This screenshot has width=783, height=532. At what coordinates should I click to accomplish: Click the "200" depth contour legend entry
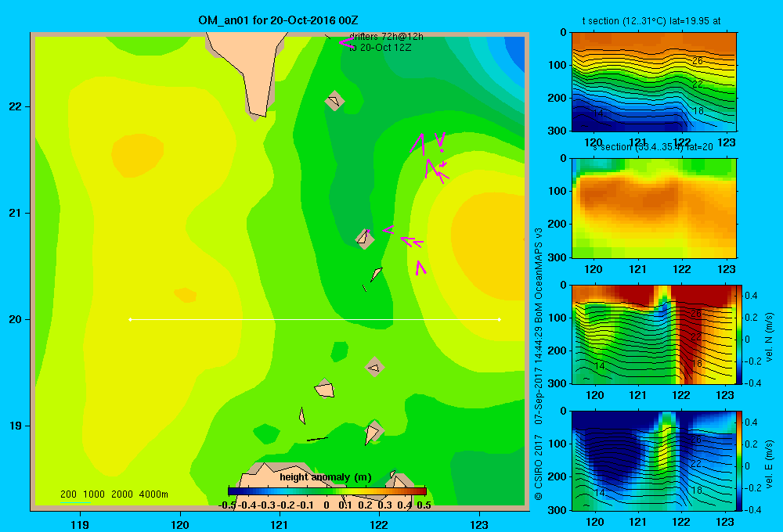pos(68,494)
